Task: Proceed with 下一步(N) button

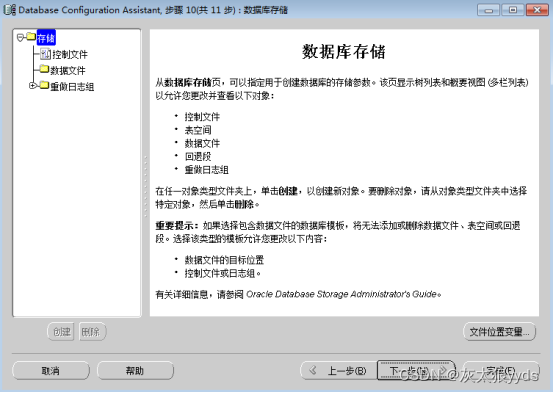Action: [x=416, y=370]
